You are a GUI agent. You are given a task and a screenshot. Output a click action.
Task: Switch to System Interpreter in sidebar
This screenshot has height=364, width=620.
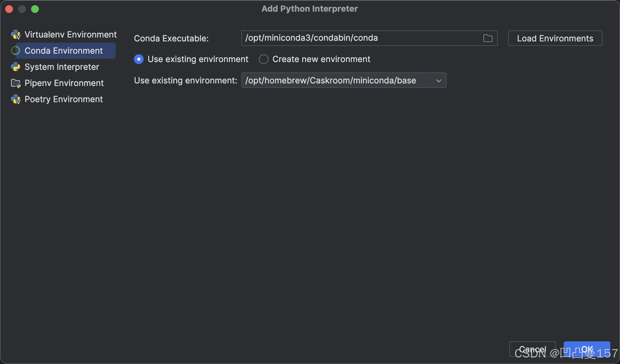(61, 67)
